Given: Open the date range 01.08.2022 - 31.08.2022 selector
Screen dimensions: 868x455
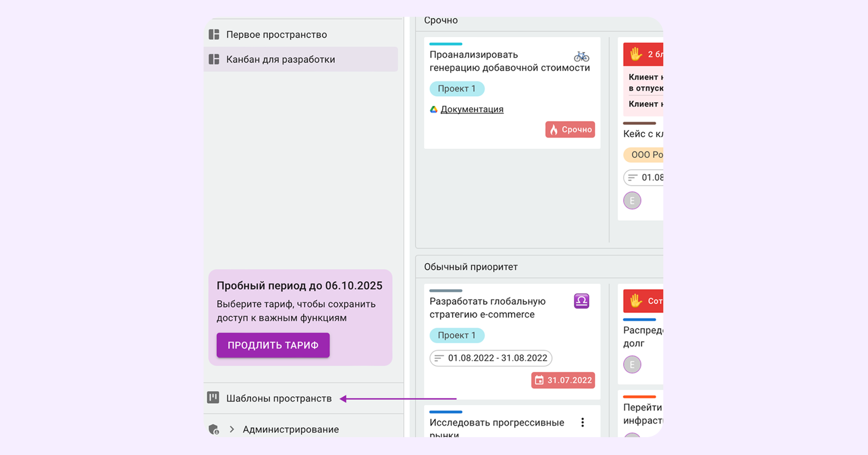Looking at the screenshot, I should tap(491, 358).
